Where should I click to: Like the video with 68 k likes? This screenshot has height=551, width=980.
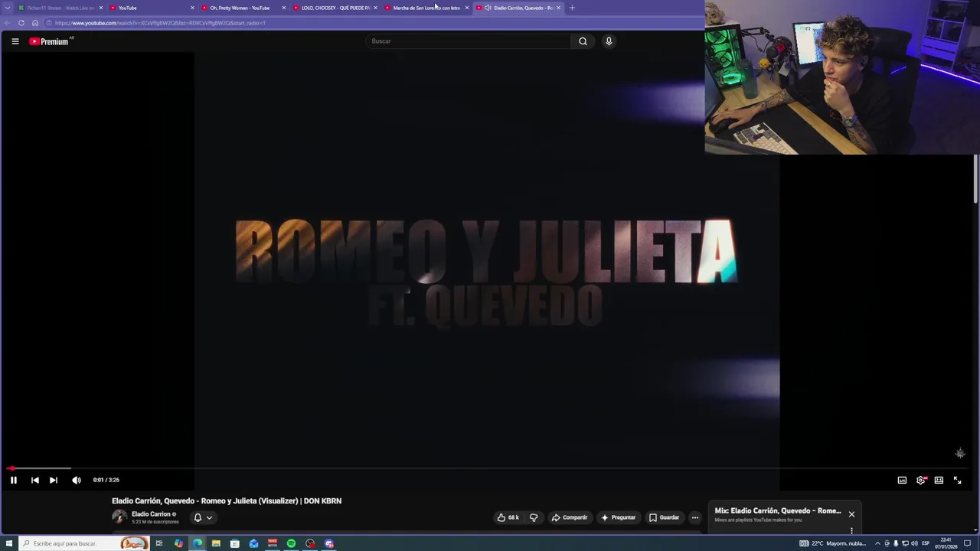point(508,517)
